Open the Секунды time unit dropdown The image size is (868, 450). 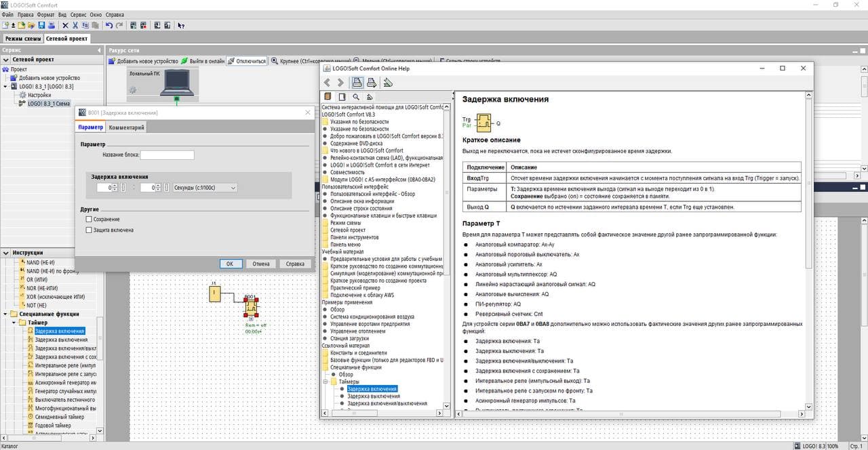[x=205, y=188]
